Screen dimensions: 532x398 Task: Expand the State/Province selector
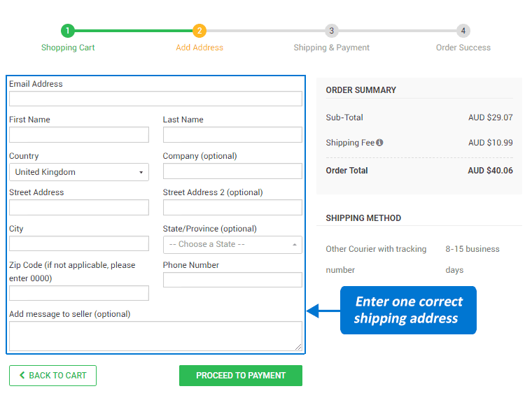point(232,245)
